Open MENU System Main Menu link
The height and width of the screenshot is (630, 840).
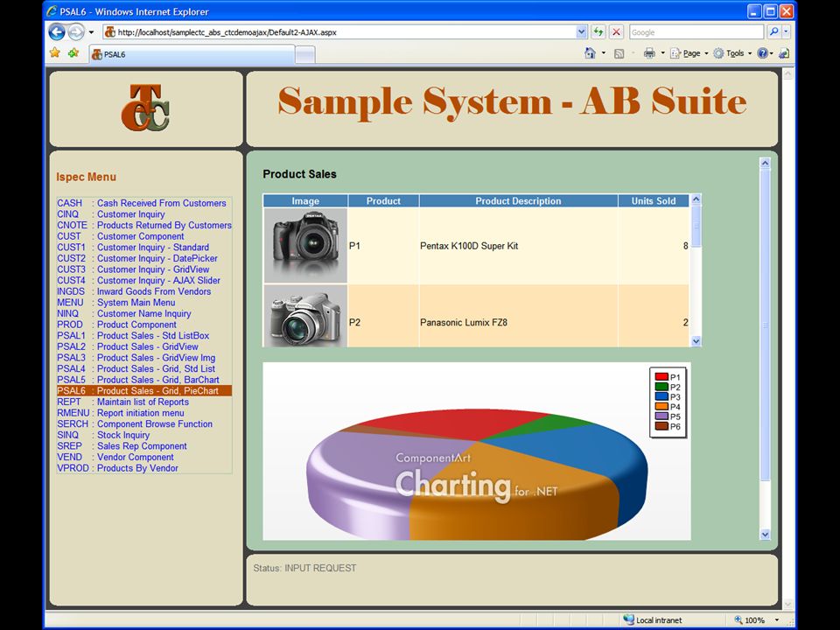(116, 303)
